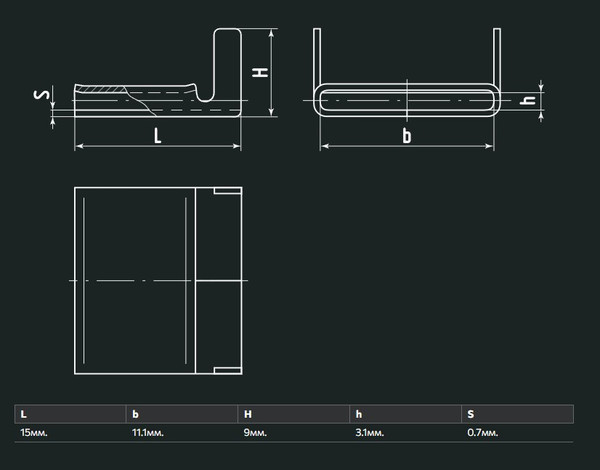
Task: Click the b width label in front view
Action: click(x=406, y=136)
